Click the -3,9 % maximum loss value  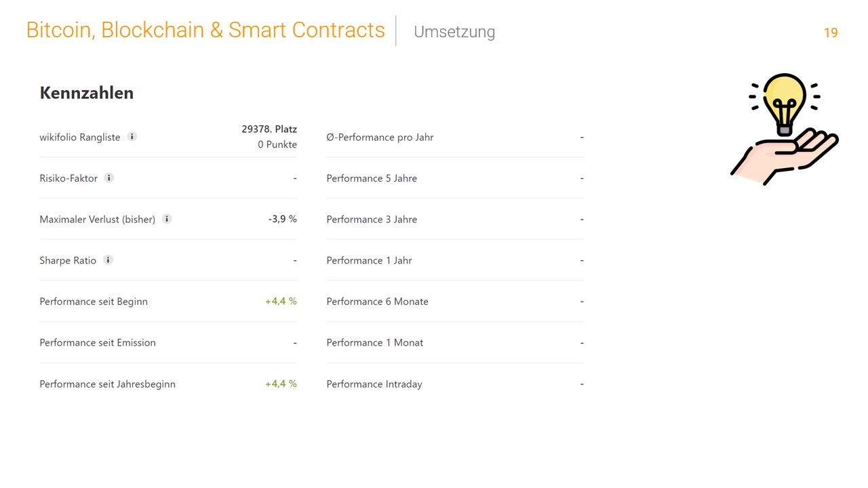tap(283, 219)
